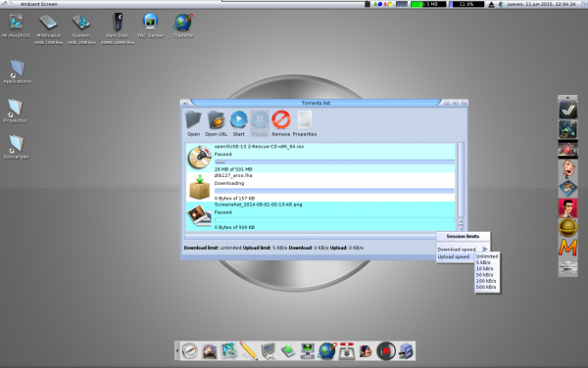This screenshot has width=588, height=368.
Task: Choose 500 kB/s upload speed
Action: coord(487,287)
